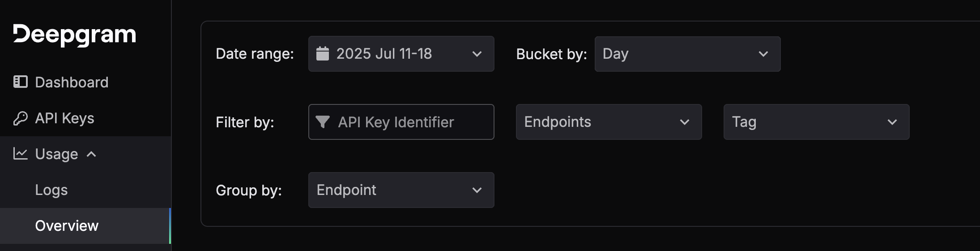Select the Overview sidebar item
The height and width of the screenshot is (251, 980).
pyautogui.click(x=67, y=226)
